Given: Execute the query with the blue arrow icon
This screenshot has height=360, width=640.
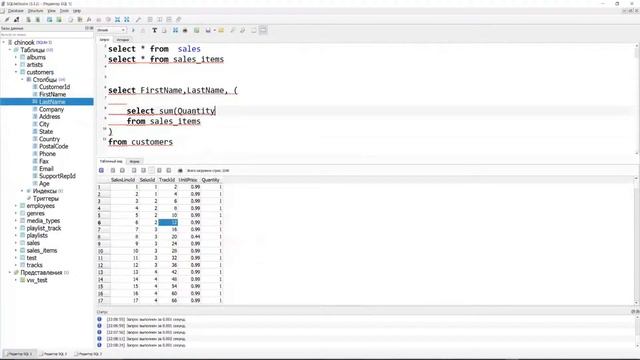Looking at the screenshot, I should pos(133,30).
